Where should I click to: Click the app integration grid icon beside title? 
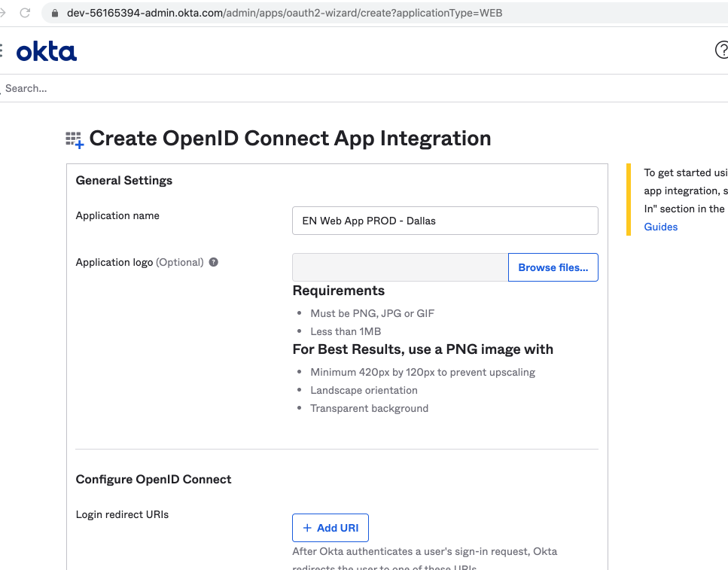(75, 139)
